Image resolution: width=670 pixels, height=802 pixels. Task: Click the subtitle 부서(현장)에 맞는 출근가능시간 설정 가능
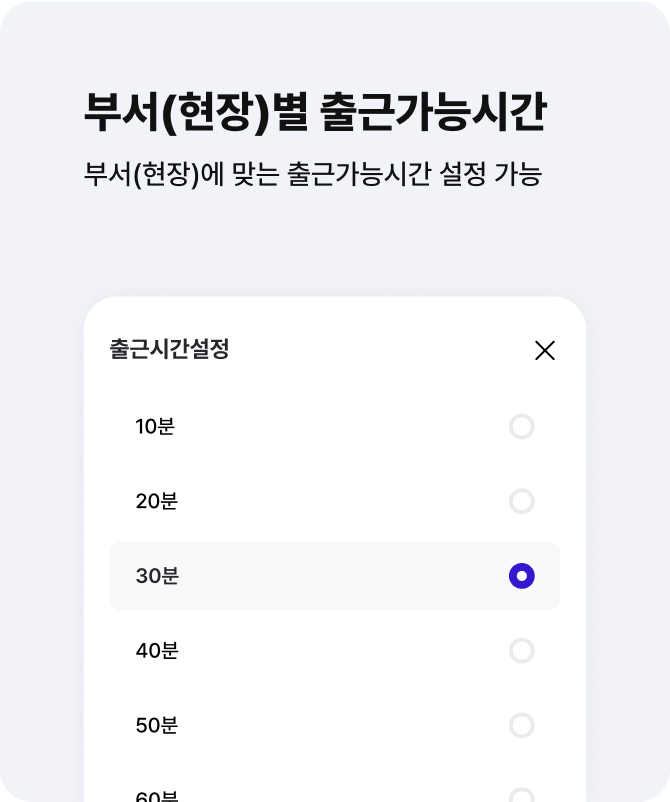click(x=312, y=174)
